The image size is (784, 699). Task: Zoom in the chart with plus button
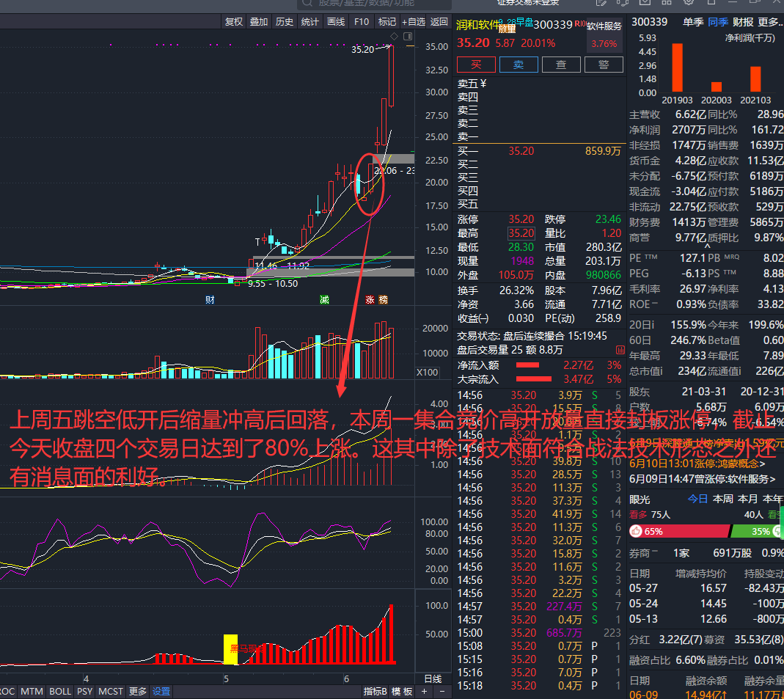click(424, 691)
